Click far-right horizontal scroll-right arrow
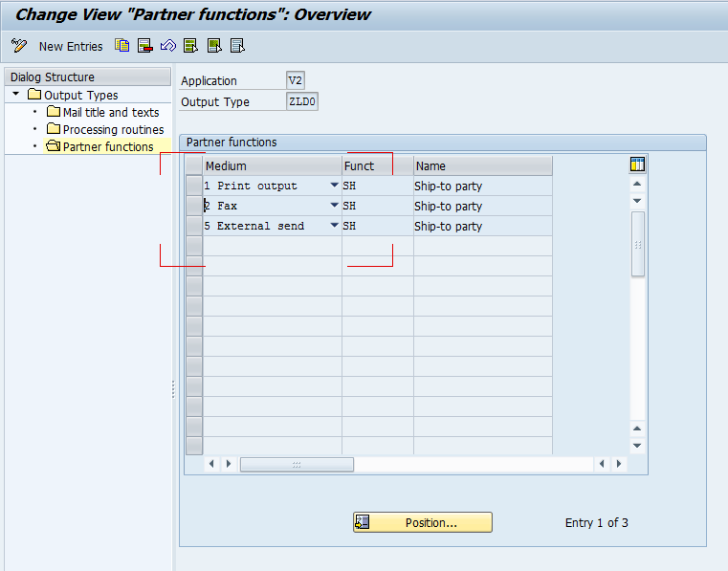The height and width of the screenshot is (571, 728). click(x=618, y=464)
